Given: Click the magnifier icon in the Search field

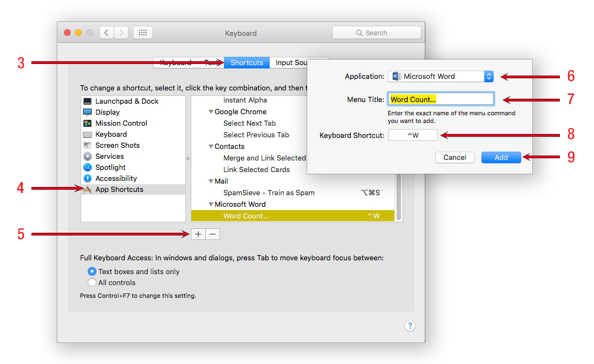Looking at the screenshot, I should pos(359,33).
